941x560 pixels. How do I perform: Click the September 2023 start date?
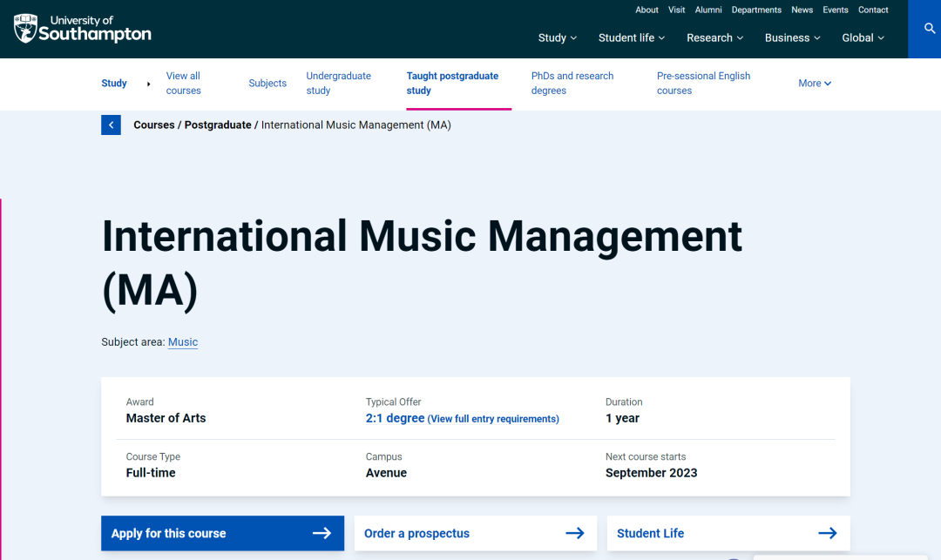[x=651, y=472]
